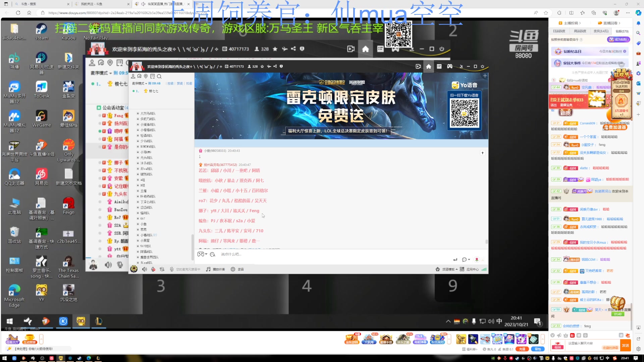Start recording with the 录音 button
The image size is (644, 362).
[x=237, y=269]
